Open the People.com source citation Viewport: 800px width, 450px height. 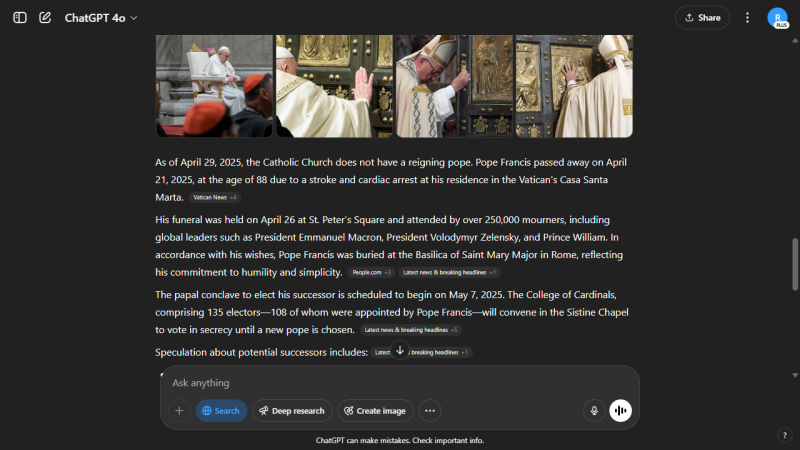click(x=371, y=272)
